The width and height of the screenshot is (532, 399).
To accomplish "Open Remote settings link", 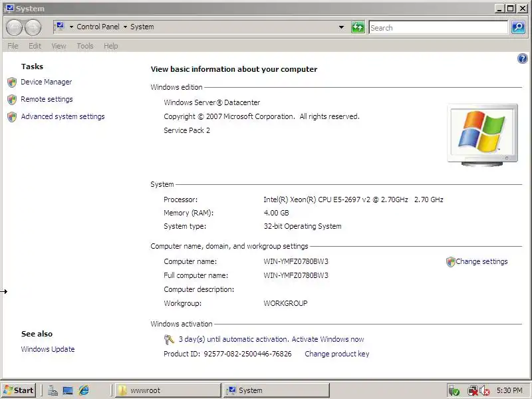I will (47, 99).
